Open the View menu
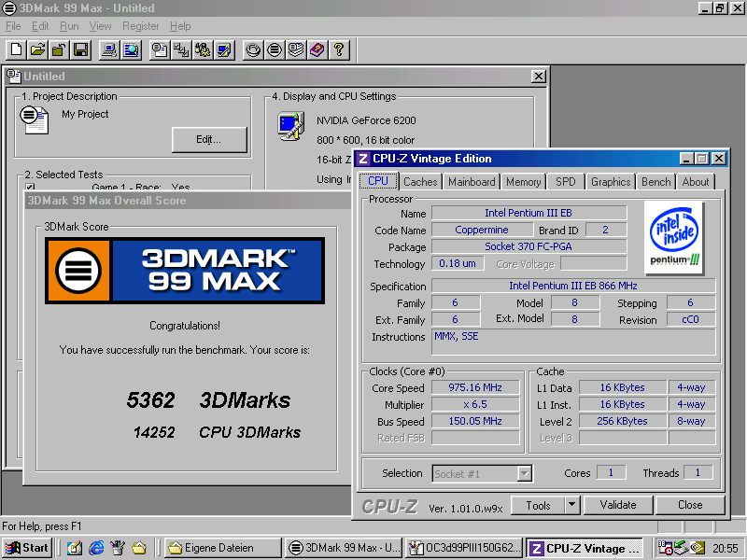 100,26
